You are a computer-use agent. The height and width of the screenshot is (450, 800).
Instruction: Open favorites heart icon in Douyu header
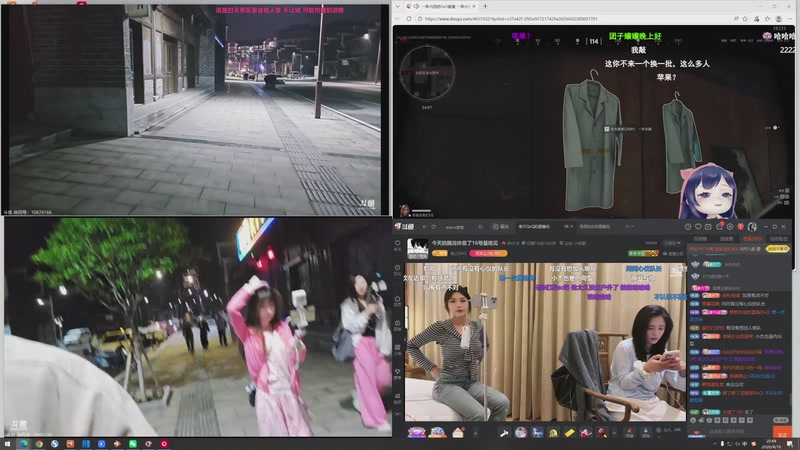tap(698, 227)
